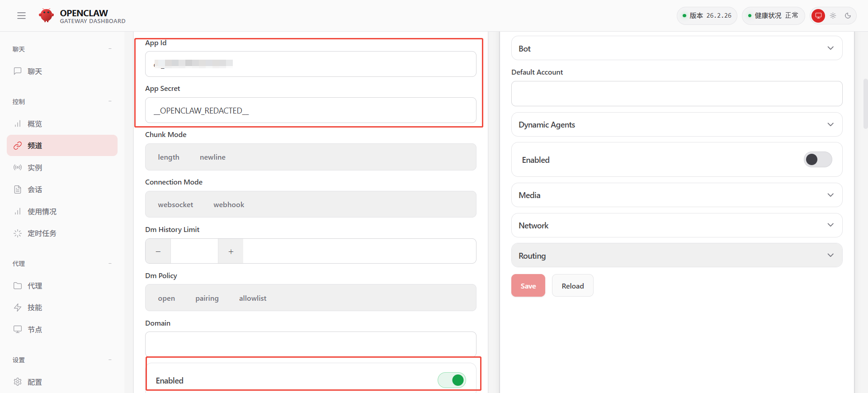Click the OpenClaw red logo

click(x=46, y=16)
